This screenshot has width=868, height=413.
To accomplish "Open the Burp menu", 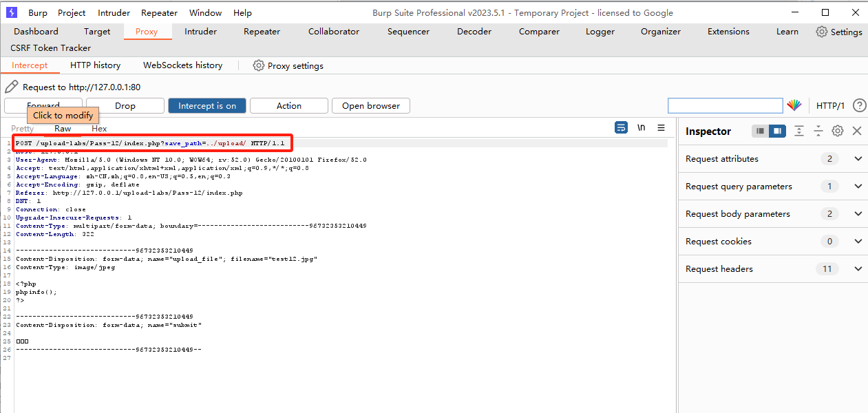I will (x=38, y=12).
